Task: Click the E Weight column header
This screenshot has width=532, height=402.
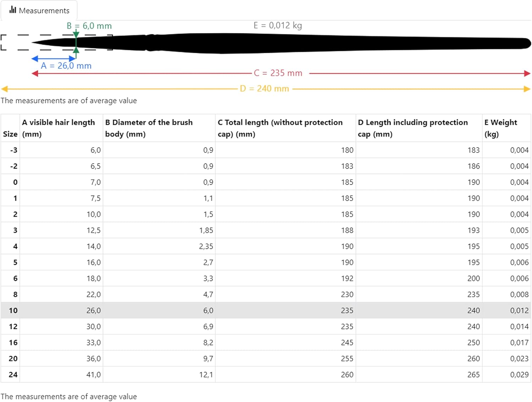Action: coord(501,128)
